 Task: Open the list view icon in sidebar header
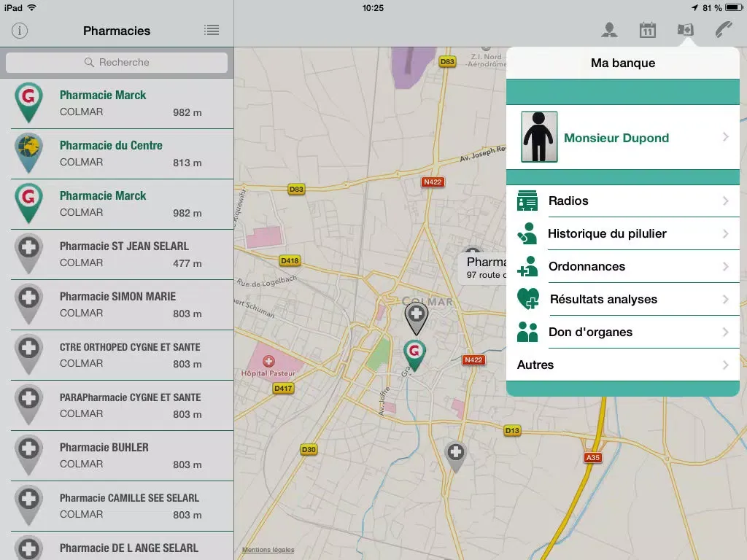coord(212,30)
